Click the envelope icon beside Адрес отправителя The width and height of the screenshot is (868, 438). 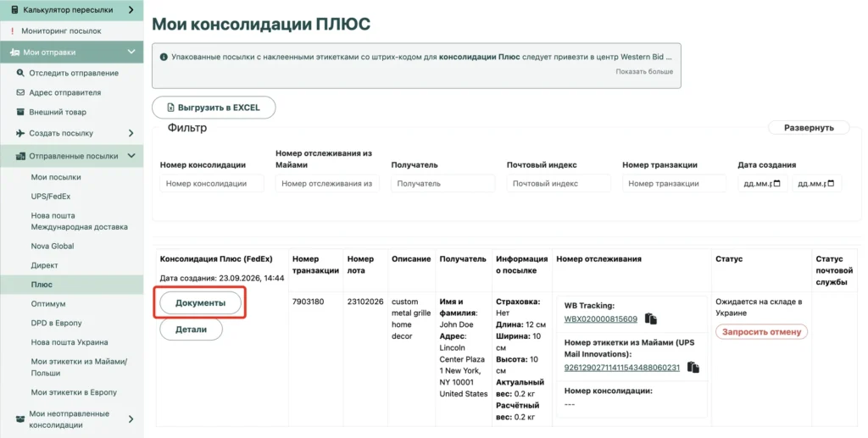pos(20,92)
